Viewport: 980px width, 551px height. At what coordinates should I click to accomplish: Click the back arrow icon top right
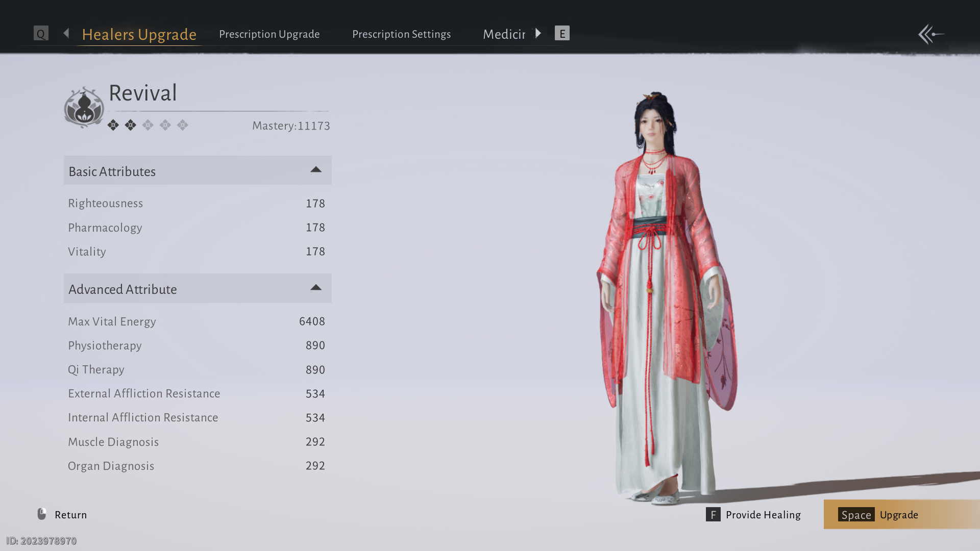click(x=931, y=34)
